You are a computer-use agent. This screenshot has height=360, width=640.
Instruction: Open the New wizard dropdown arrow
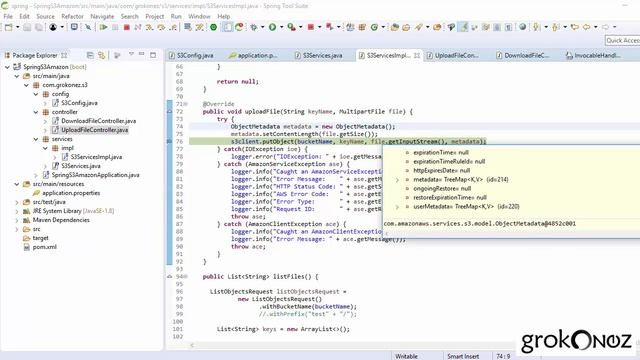[18, 27]
